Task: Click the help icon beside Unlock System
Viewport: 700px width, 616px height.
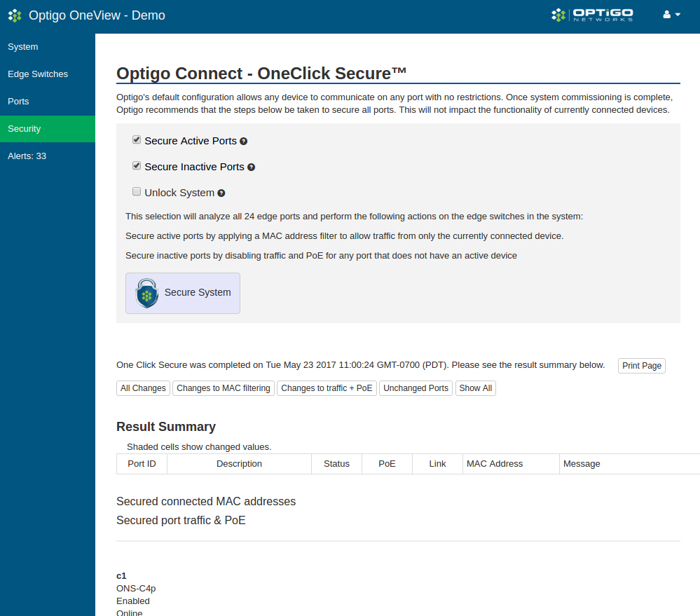Action: pos(221,193)
